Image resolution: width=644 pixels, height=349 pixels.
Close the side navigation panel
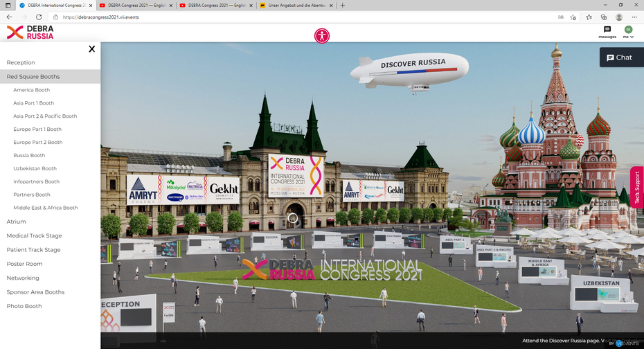tap(92, 49)
